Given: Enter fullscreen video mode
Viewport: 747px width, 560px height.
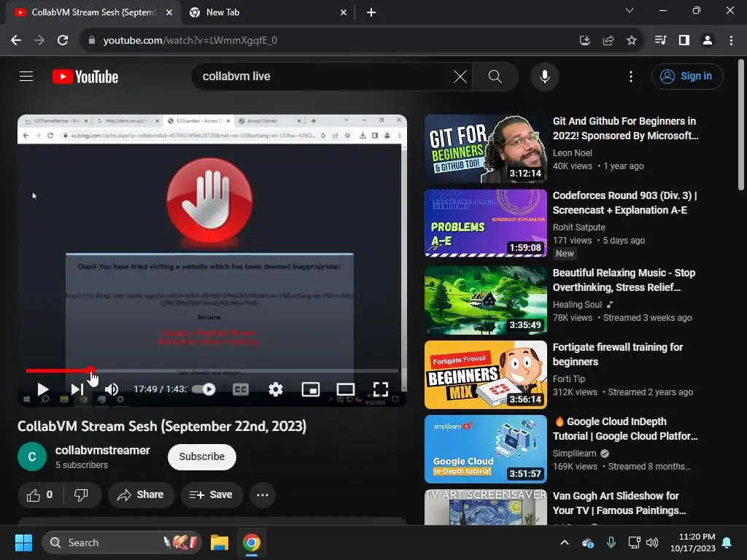Looking at the screenshot, I should (x=380, y=389).
